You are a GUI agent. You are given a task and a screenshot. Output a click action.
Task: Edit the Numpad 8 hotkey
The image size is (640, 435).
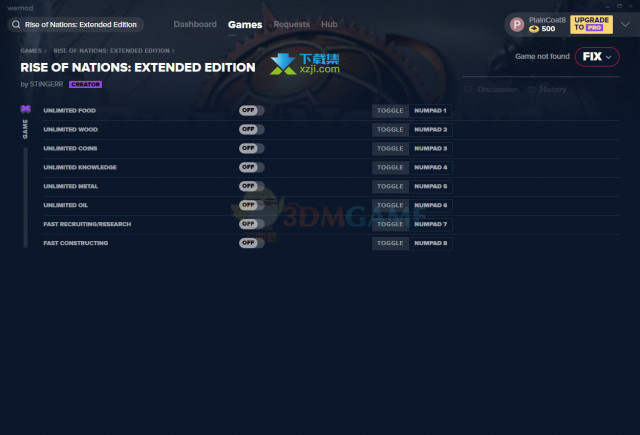(431, 243)
